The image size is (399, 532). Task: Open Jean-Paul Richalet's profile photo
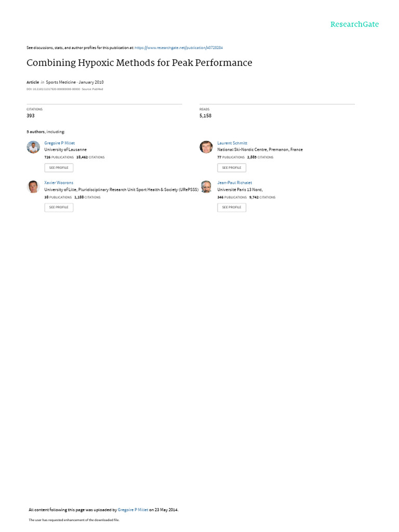click(x=206, y=187)
